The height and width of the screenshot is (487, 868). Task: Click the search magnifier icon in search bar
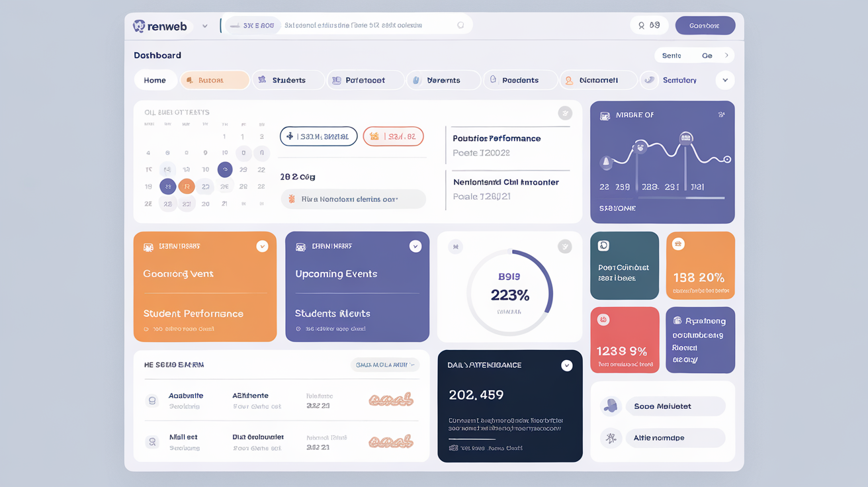tap(460, 25)
